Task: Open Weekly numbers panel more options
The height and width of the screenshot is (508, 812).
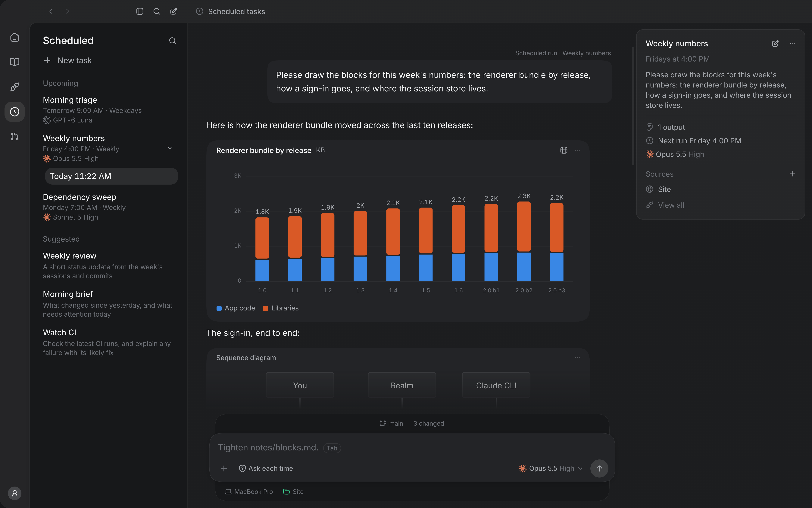Action: click(x=792, y=43)
